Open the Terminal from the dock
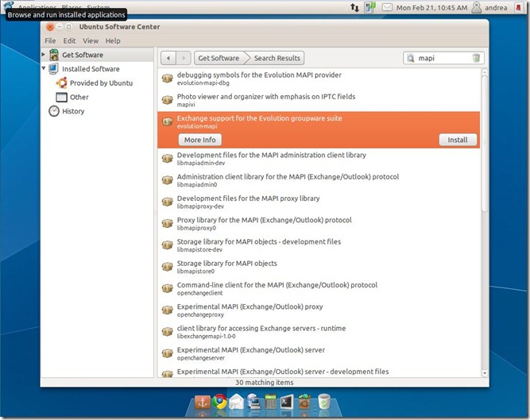Screen dimensions: 530x420 point(288,402)
